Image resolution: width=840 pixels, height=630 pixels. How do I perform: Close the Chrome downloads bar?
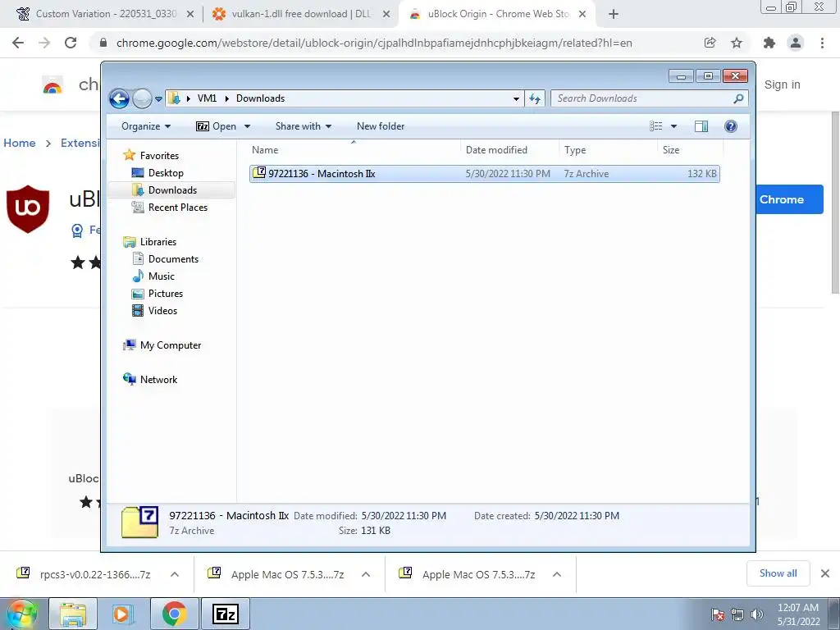825,573
